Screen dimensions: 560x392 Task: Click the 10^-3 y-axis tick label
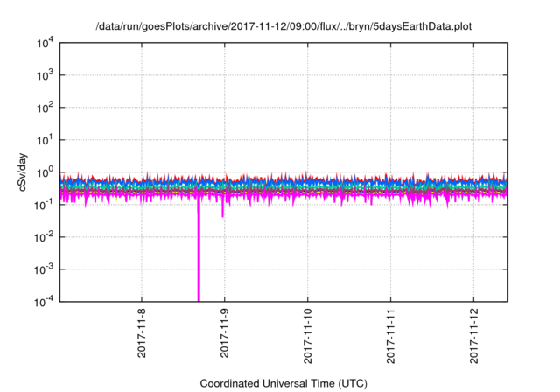[x=44, y=269]
